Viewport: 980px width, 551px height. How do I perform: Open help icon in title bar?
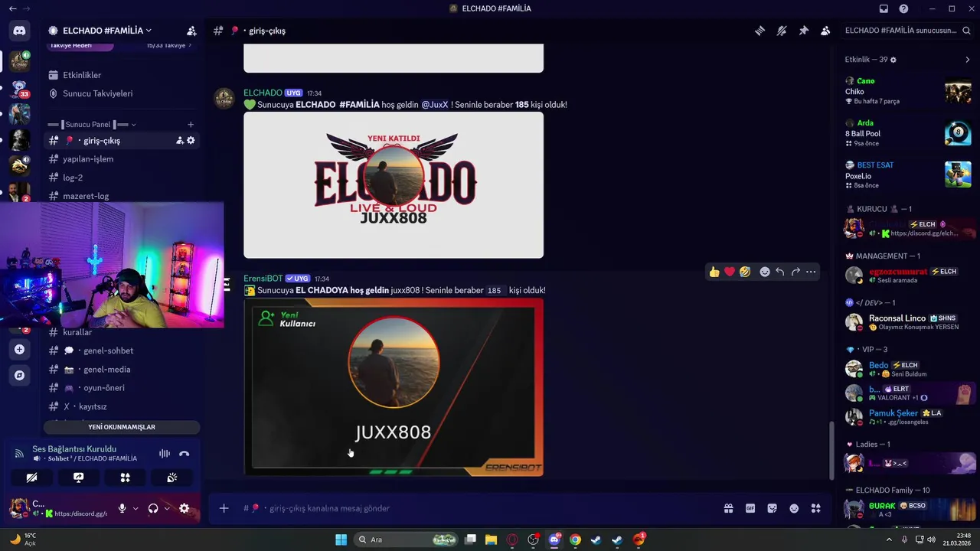904,8
